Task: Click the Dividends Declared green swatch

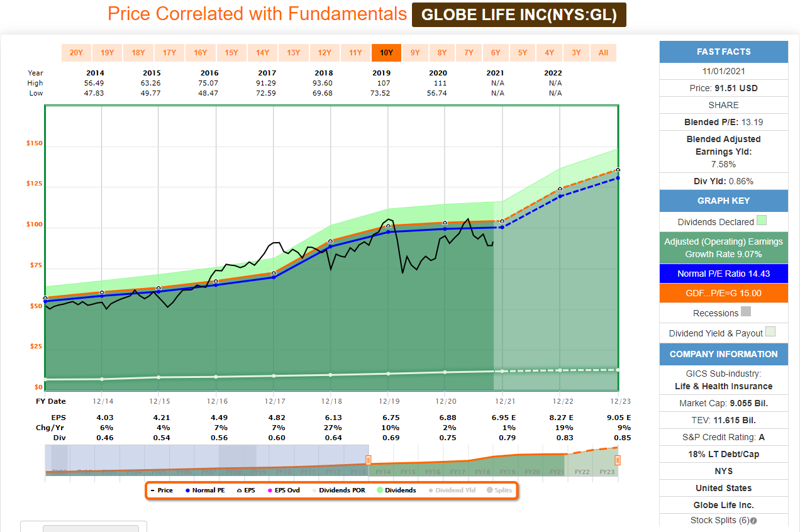Action: tap(762, 221)
